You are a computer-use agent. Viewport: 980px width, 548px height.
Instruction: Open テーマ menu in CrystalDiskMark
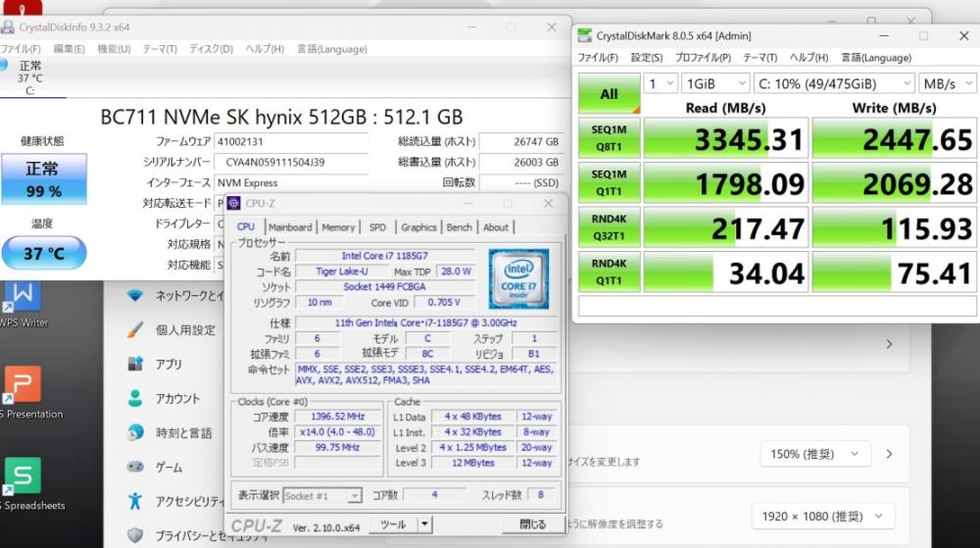(760, 58)
